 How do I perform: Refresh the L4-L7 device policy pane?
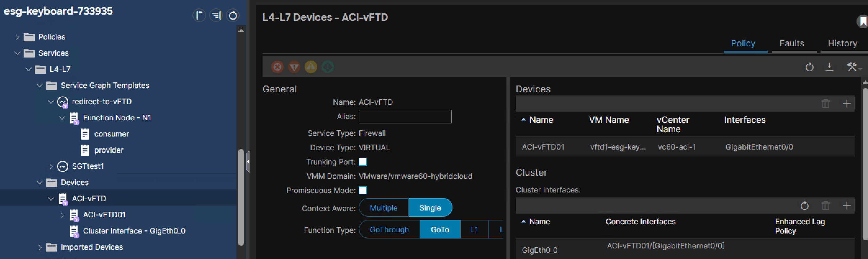pos(809,67)
